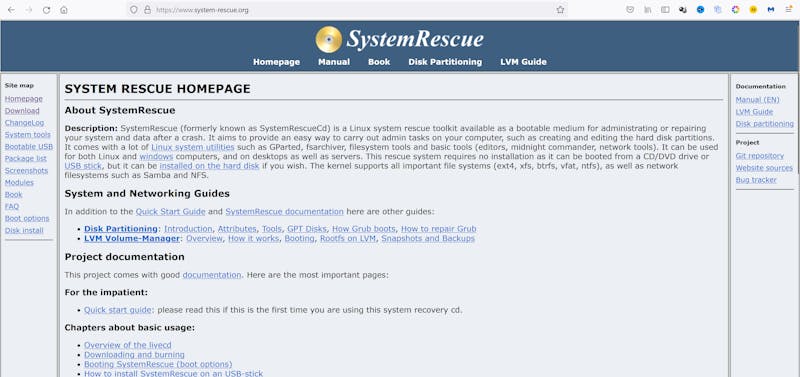Follow the installed on the hard disk link
The image size is (800, 377).
click(x=209, y=166)
